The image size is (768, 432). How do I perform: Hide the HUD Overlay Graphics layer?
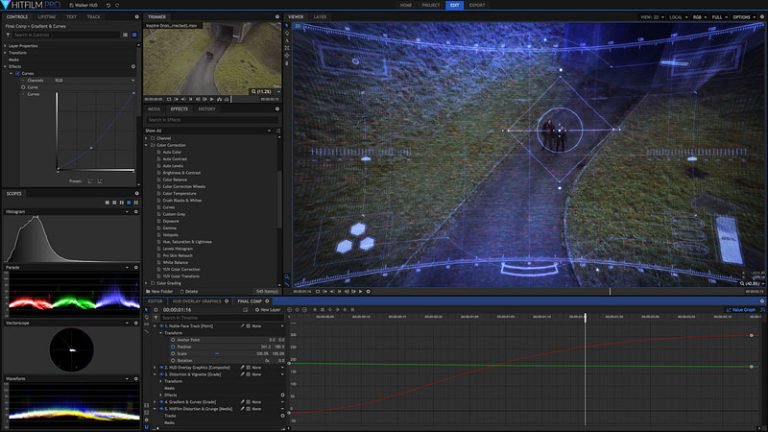(161, 367)
